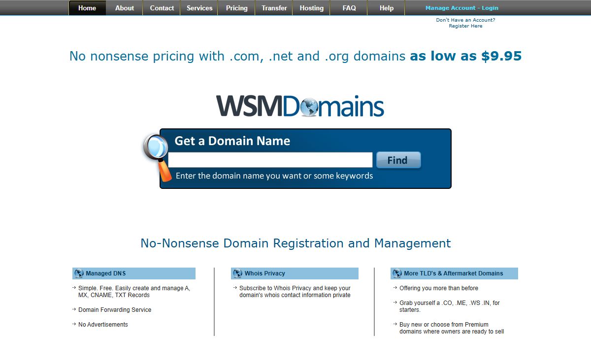591x364 pixels.
Task: Click the 'Domain Forwarding Service' text
Action: [115, 310]
